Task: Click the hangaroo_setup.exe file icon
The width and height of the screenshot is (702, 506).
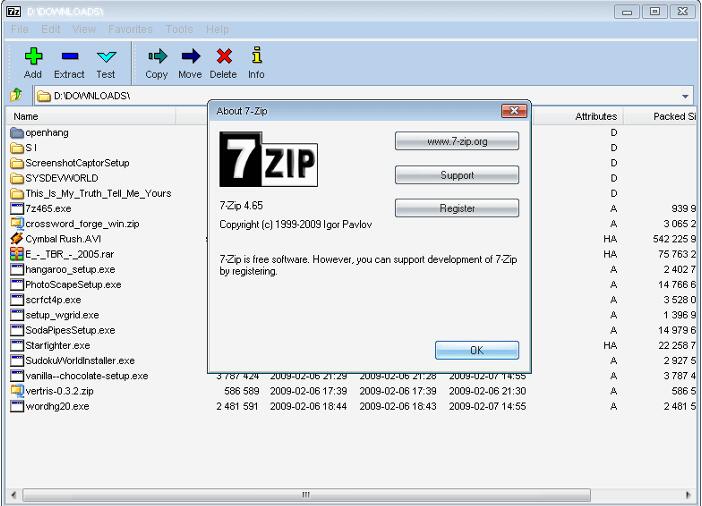Action: pyautogui.click(x=17, y=270)
